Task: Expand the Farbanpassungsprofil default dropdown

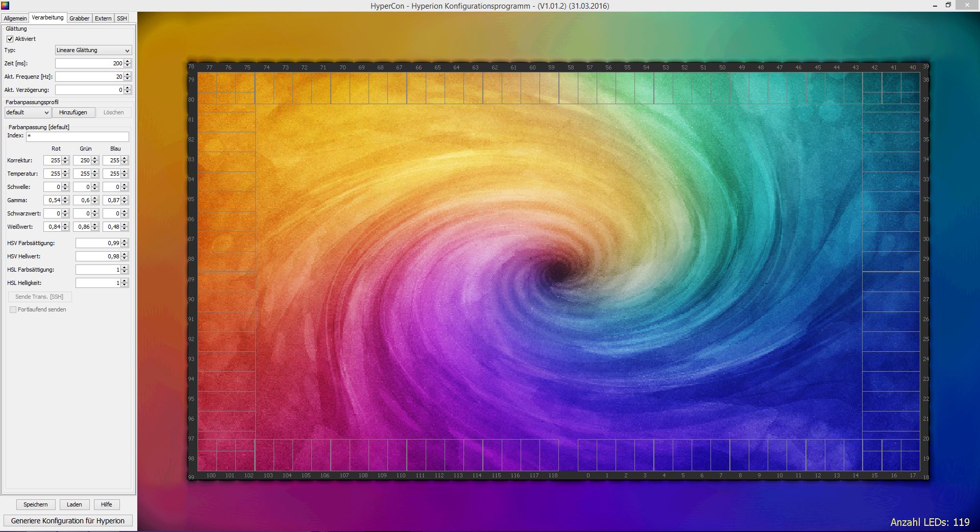Action: [x=28, y=112]
